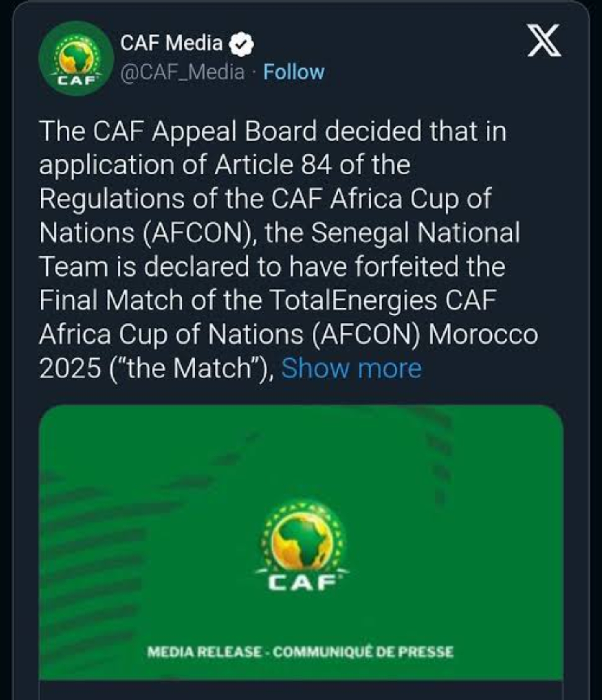Click the Media Release - Communiqué de Presse caption

coord(300,652)
